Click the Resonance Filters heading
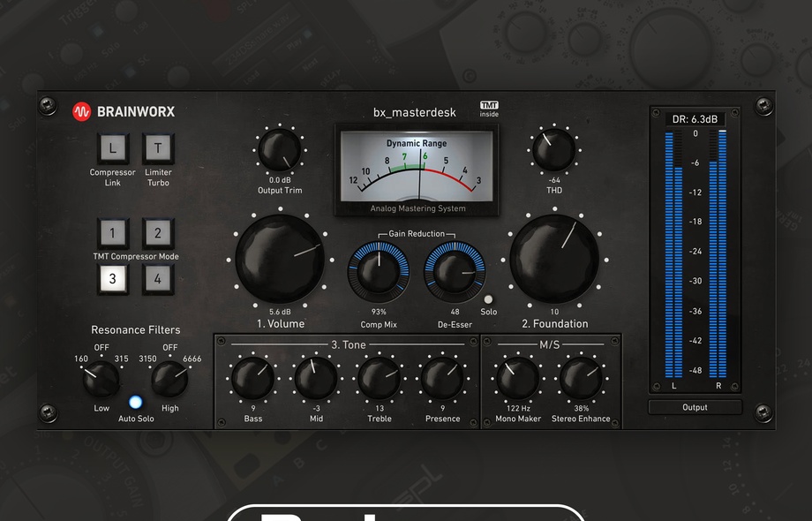 click(136, 330)
